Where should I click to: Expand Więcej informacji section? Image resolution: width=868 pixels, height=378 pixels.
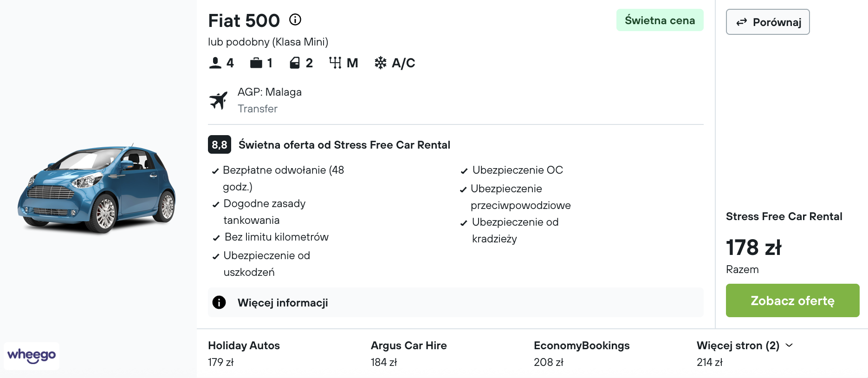tap(456, 302)
